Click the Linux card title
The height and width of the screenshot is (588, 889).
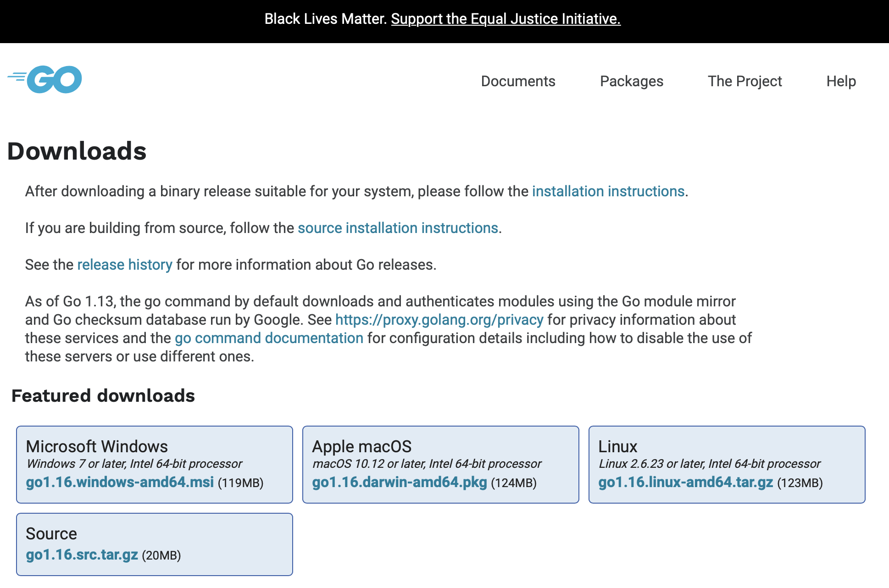pyautogui.click(x=617, y=446)
